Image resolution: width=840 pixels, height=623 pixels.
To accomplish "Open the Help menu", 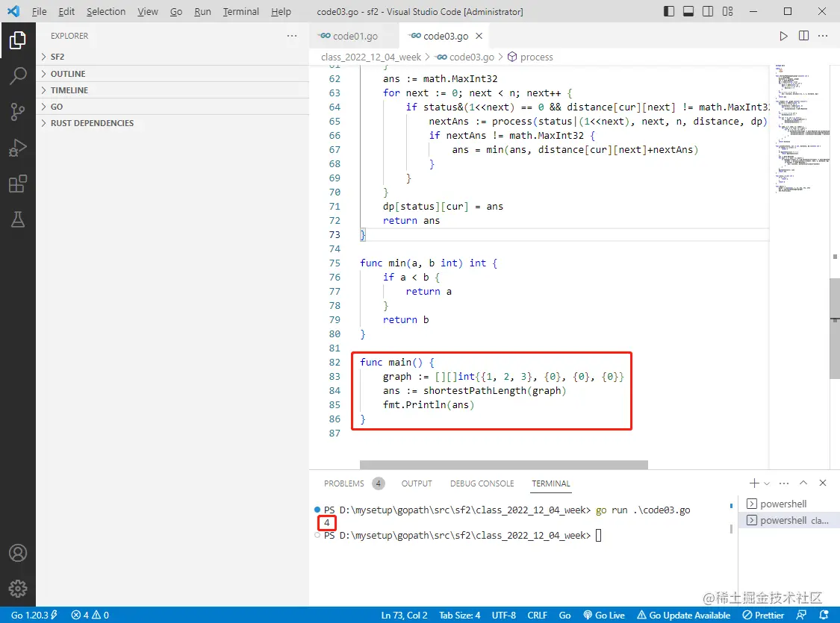I will click(x=281, y=11).
